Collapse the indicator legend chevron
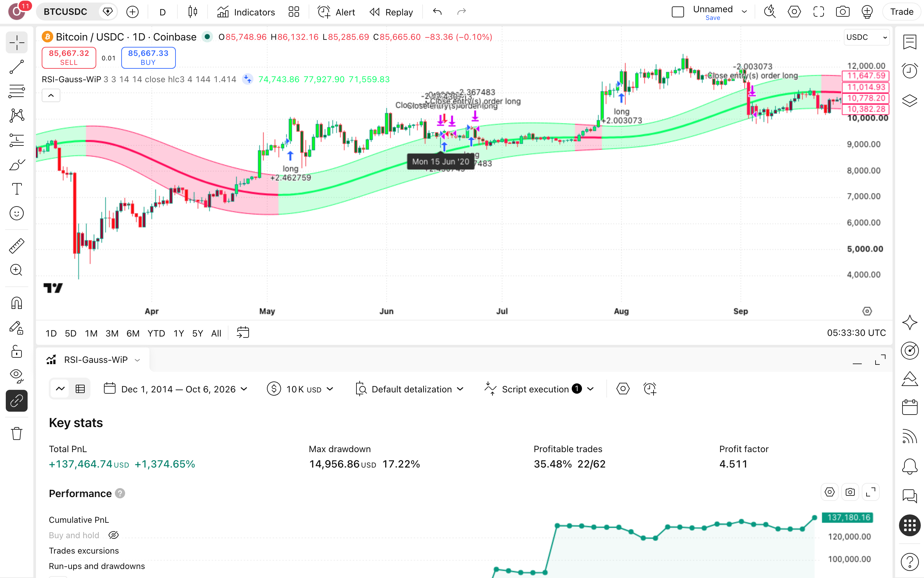Screen dimensions: 924x578 [x=51, y=96]
